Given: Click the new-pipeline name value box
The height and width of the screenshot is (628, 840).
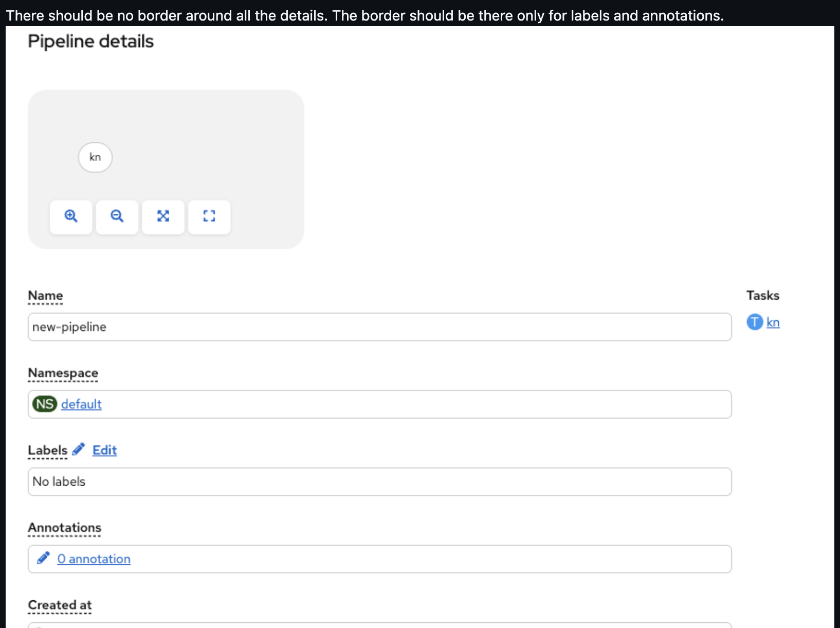Looking at the screenshot, I should point(379,327).
